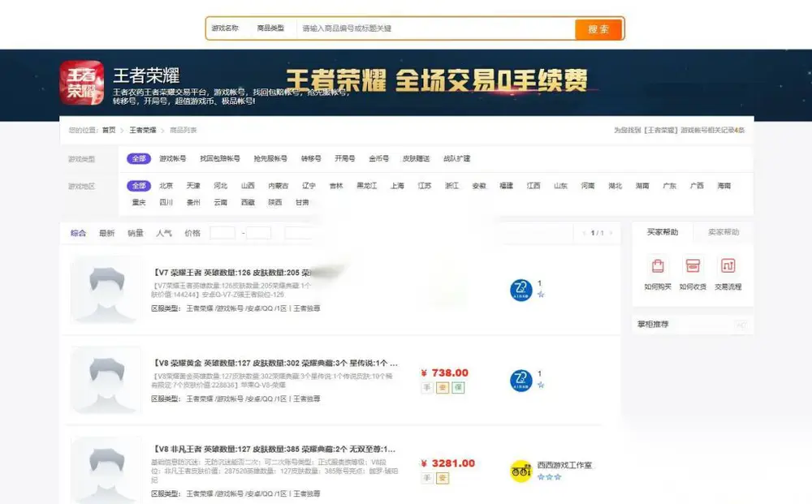The image size is (812, 504).
Task: Choose region 北京
Action: coord(166,185)
